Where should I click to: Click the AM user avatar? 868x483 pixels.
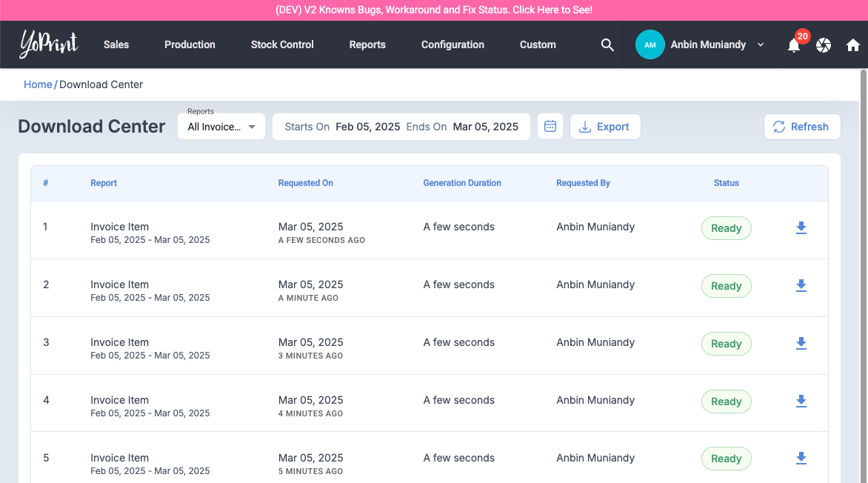650,45
